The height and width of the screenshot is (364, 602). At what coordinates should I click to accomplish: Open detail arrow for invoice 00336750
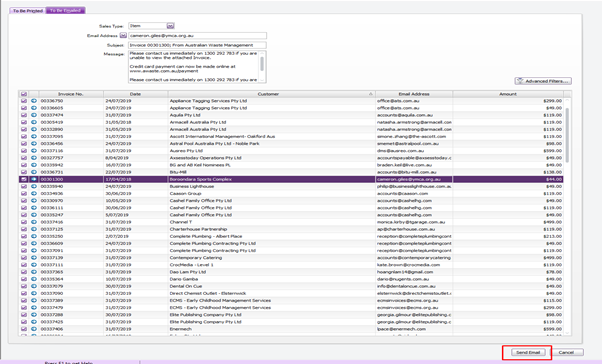pos(34,101)
